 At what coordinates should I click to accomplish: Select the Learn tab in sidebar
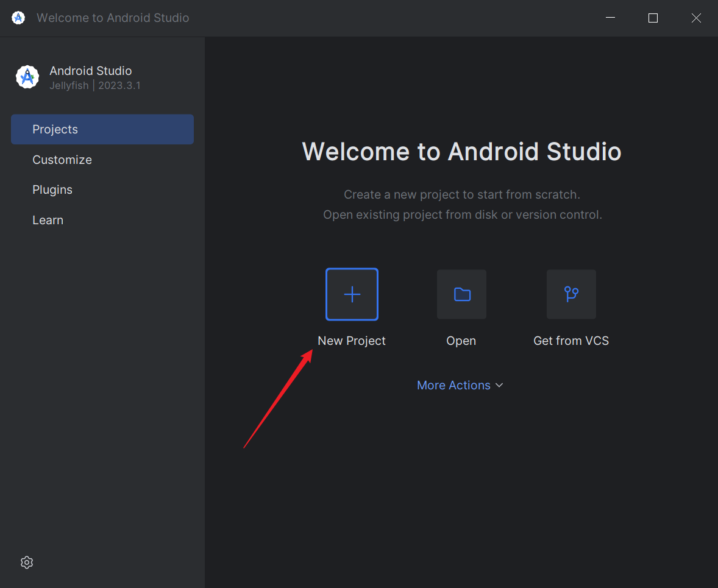click(48, 220)
